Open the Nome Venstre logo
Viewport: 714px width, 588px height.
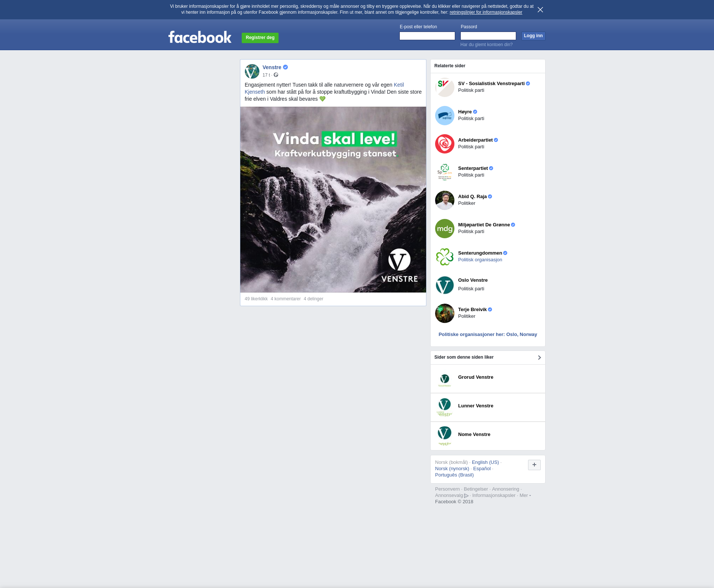(445, 436)
